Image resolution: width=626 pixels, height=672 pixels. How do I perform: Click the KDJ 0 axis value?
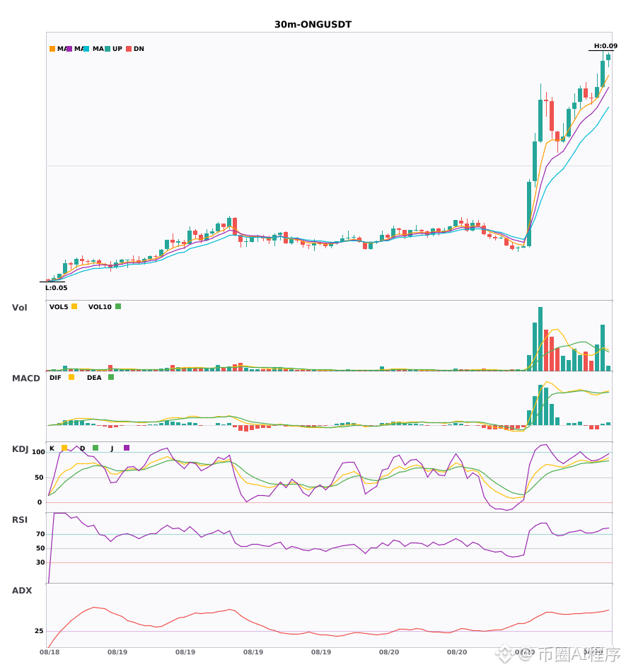point(40,502)
